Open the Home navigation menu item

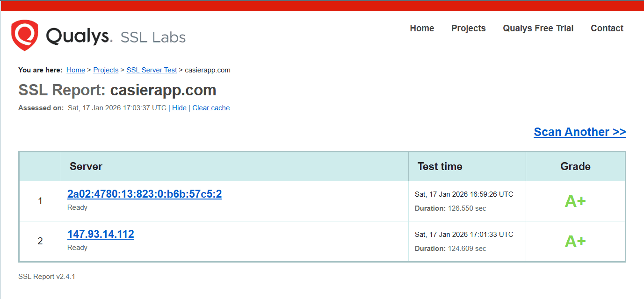click(422, 28)
